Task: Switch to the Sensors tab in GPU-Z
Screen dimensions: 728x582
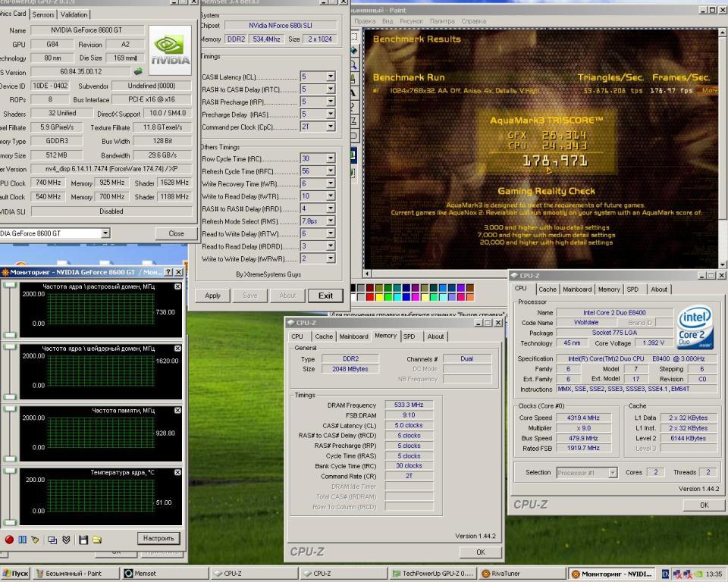Action: [x=43, y=14]
